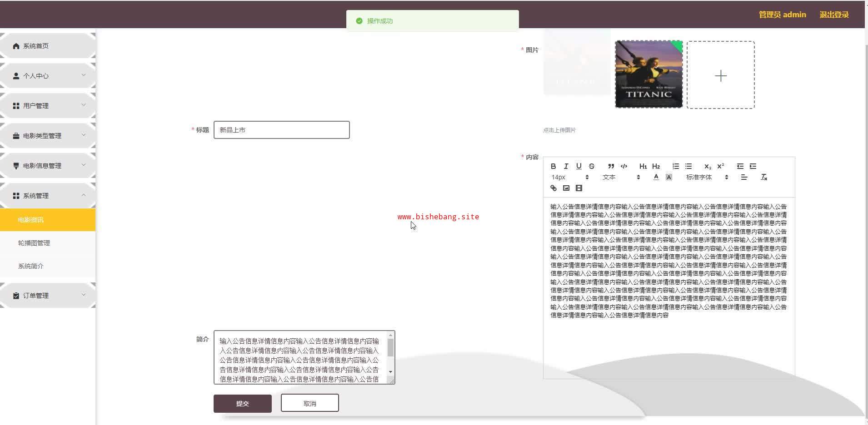Insert an image into the editor

[566, 188]
